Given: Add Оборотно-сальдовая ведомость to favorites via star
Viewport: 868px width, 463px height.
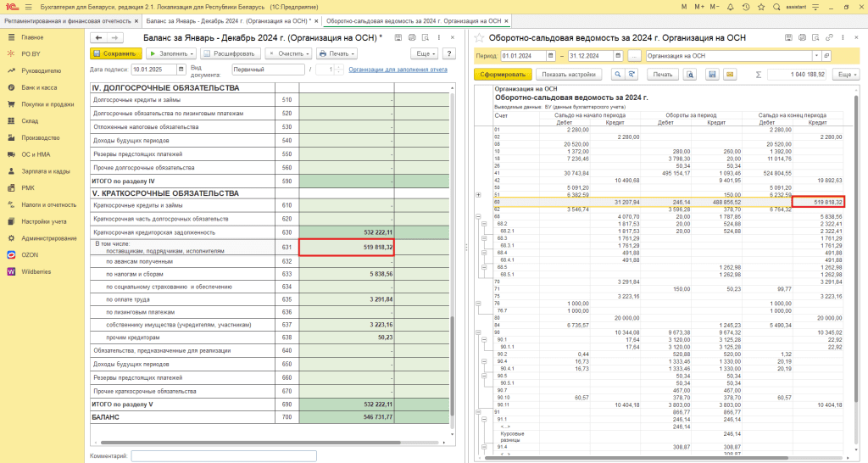Looking at the screenshot, I should pyautogui.click(x=480, y=37).
